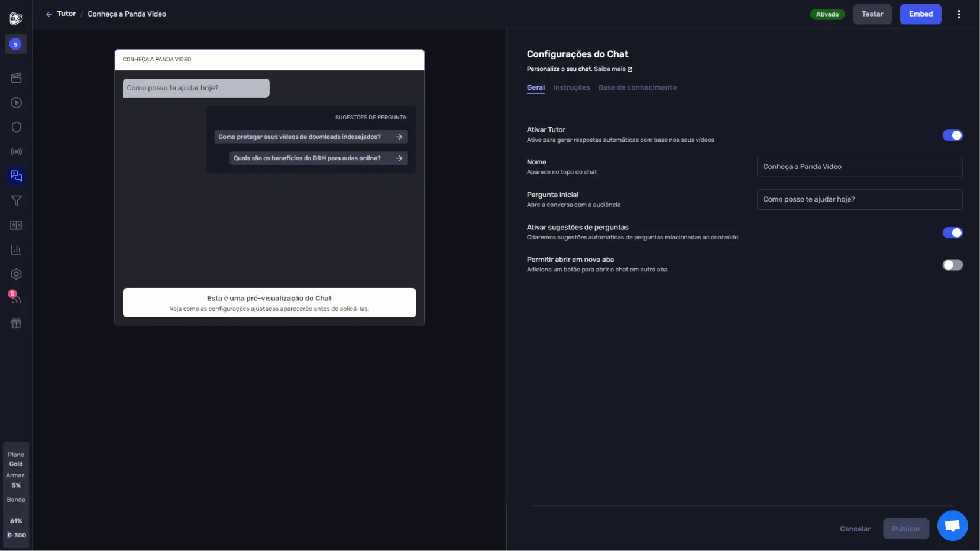Screen dimensions: 980x551
Task: Click the Testar button
Action: tap(872, 14)
